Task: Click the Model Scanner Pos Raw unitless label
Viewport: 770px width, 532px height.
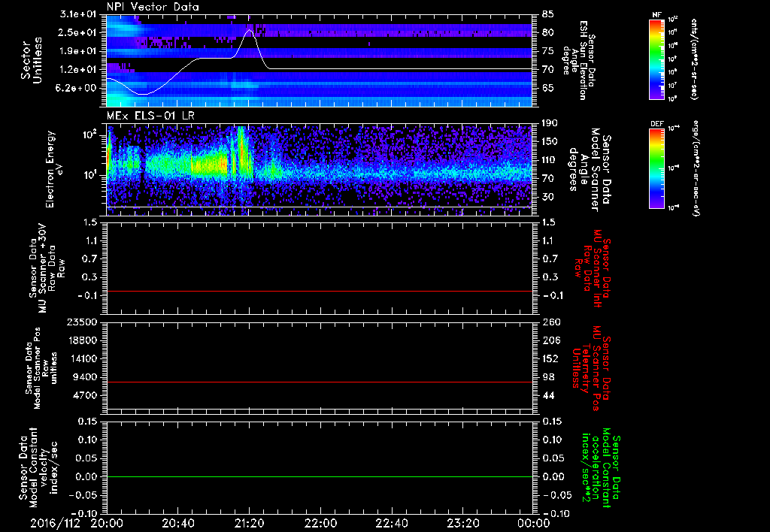Action: 41,367
